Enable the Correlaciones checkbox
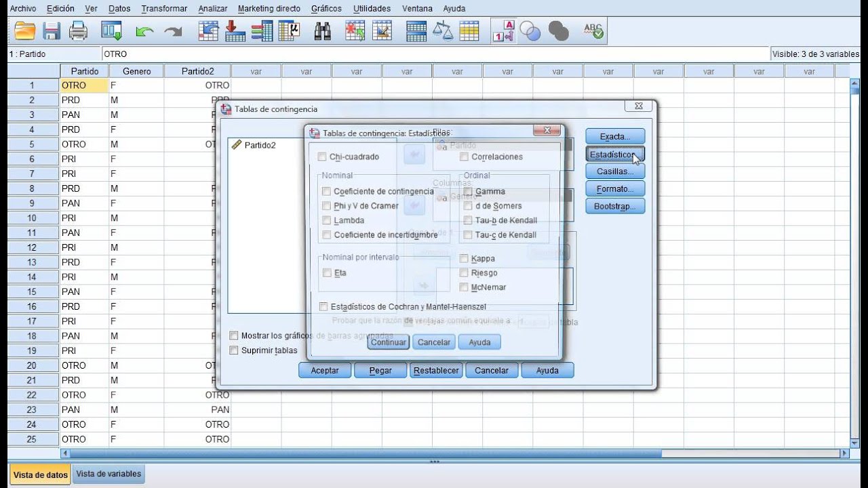This screenshot has width=868, height=488. pyautogui.click(x=464, y=157)
